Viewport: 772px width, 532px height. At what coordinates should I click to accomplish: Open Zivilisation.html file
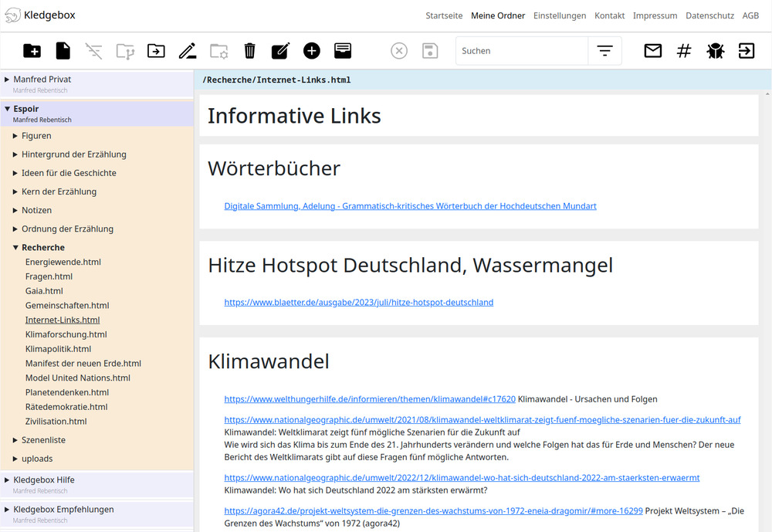coord(56,422)
